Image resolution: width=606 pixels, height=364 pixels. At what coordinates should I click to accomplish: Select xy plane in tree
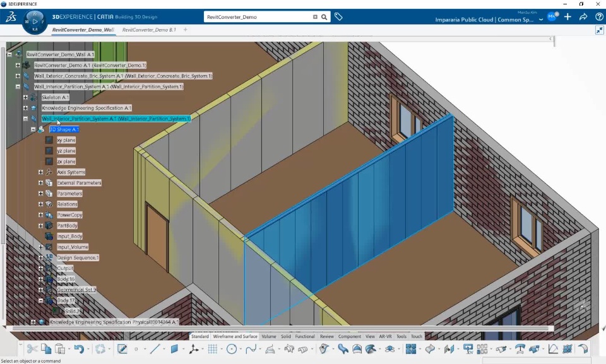pos(66,140)
